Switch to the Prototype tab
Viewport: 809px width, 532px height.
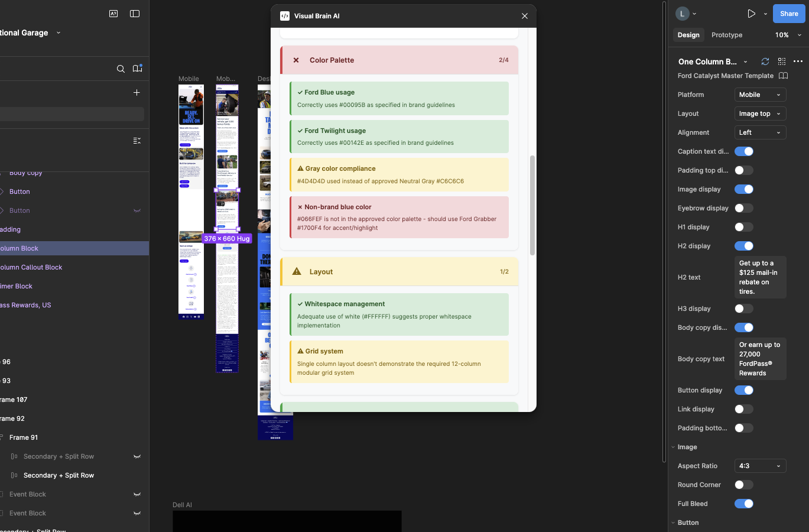pyautogui.click(x=727, y=35)
